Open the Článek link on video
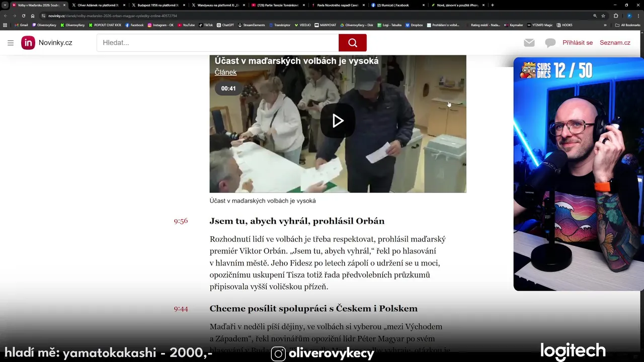This screenshot has height=362, width=644. pyautogui.click(x=225, y=72)
